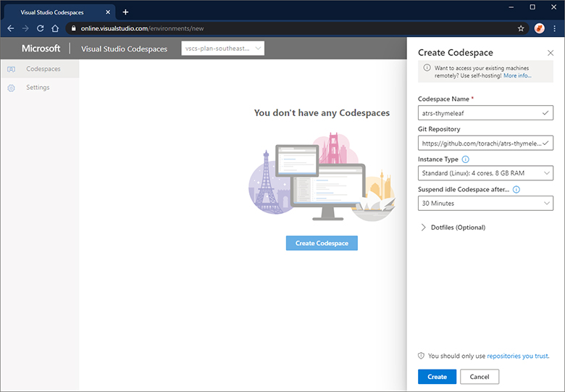The image size is (565, 392).
Task: Close the Visual Studio Codespaces tab
Action: point(108,12)
